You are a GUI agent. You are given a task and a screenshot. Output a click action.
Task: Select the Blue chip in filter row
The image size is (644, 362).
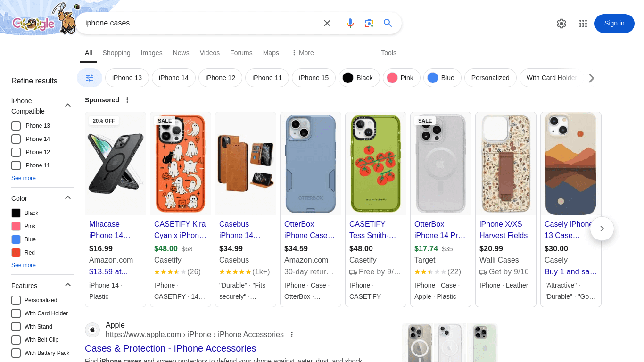442,78
